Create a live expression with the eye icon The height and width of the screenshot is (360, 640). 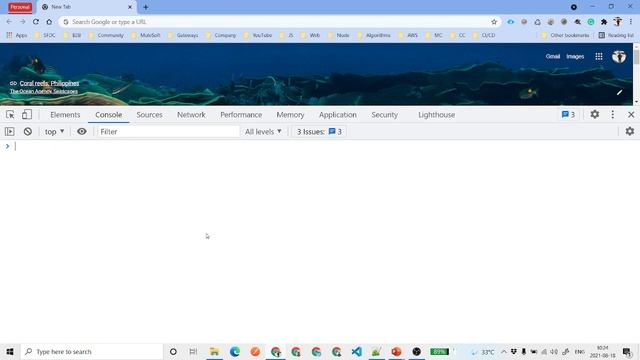(x=82, y=131)
